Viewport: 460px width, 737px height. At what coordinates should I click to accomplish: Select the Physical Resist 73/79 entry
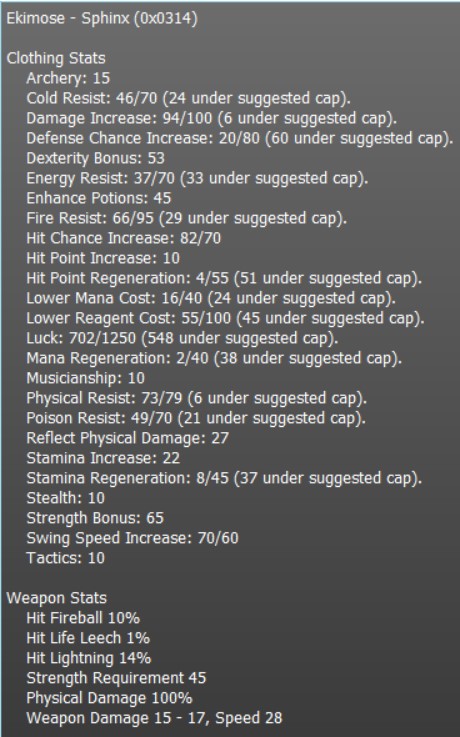tap(196, 398)
